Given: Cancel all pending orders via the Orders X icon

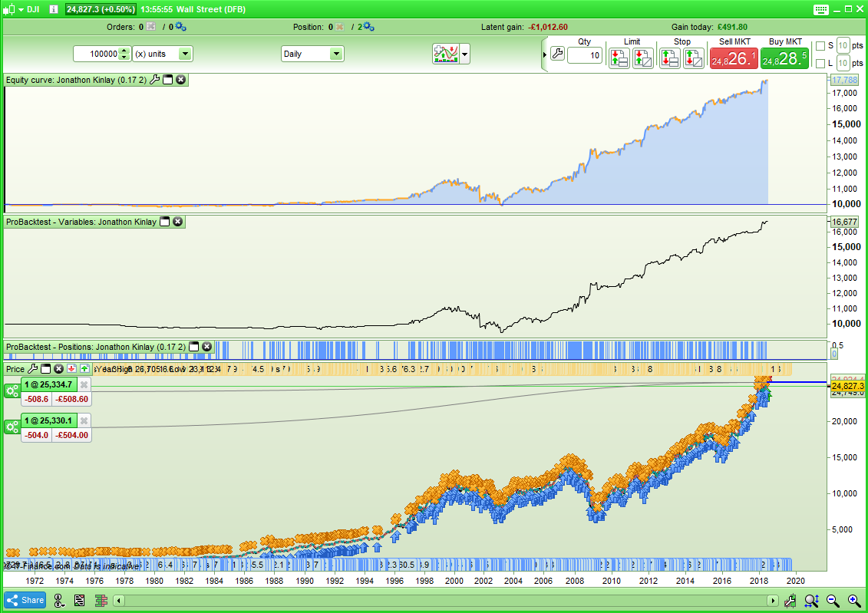Looking at the screenshot, I should [x=150, y=27].
